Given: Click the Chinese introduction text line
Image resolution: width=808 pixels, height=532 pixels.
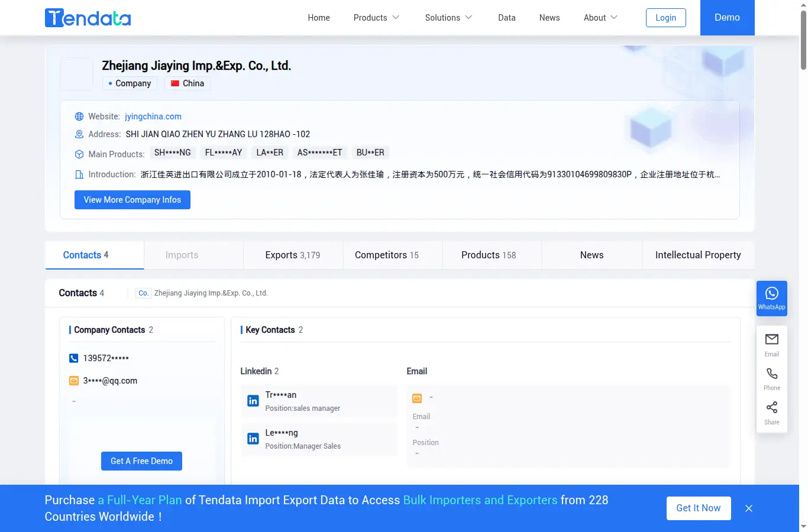Looking at the screenshot, I should point(430,174).
